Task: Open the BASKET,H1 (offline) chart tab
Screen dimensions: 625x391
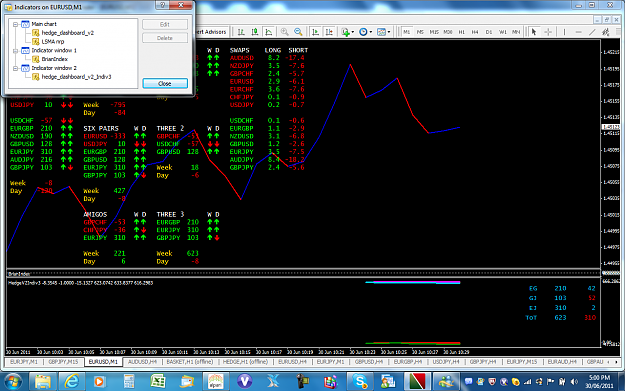Action: 190,362
